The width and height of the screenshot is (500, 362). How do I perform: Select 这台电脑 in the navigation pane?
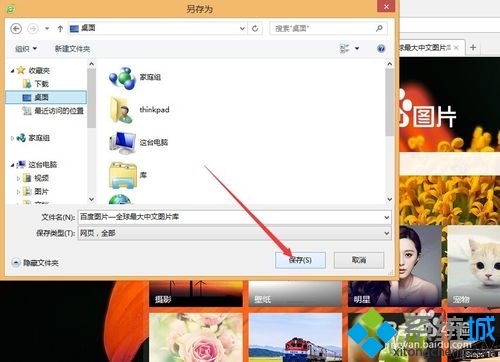point(37,164)
